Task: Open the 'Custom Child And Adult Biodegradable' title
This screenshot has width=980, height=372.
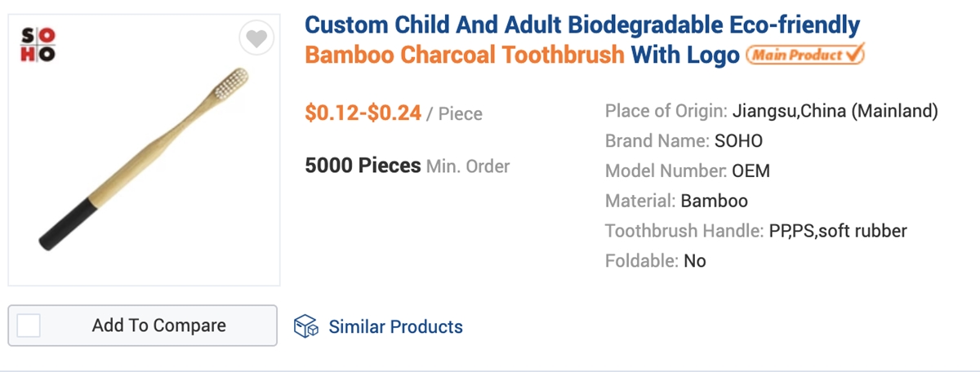Action: 582,25
